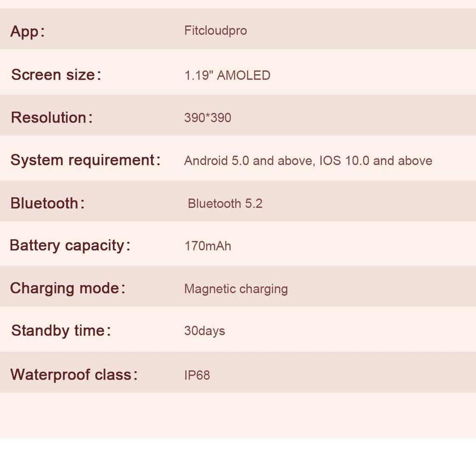Viewport: 476px width, 476px height.
Task: Click the 1.19" screen size number
Action: click(x=198, y=75)
